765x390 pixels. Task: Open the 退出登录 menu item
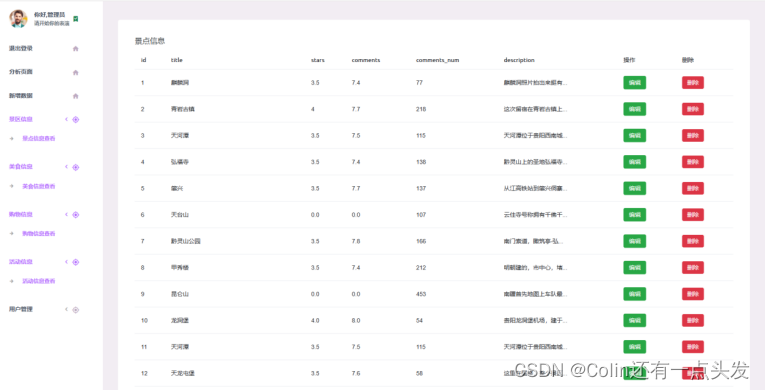(x=20, y=48)
